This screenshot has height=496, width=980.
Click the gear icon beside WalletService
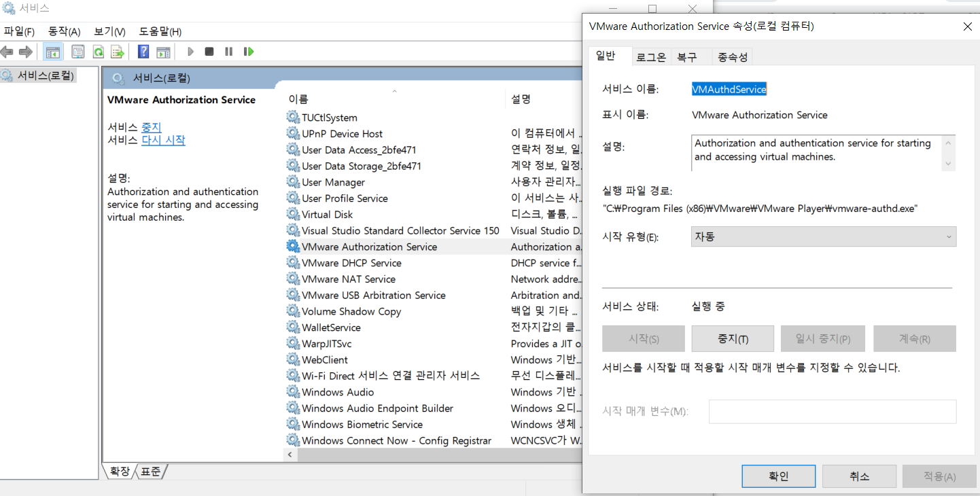tap(293, 327)
